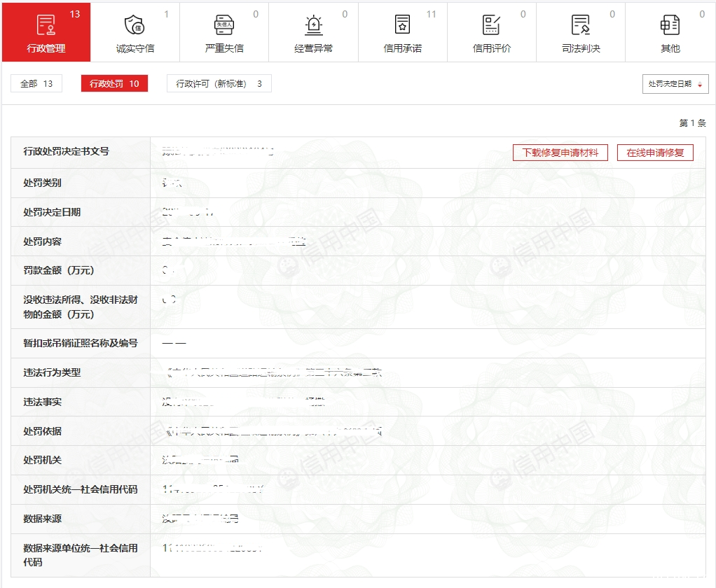Switch to 行政许可（新标准） filter
Screen dimensions: 716x588
coord(219,84)
